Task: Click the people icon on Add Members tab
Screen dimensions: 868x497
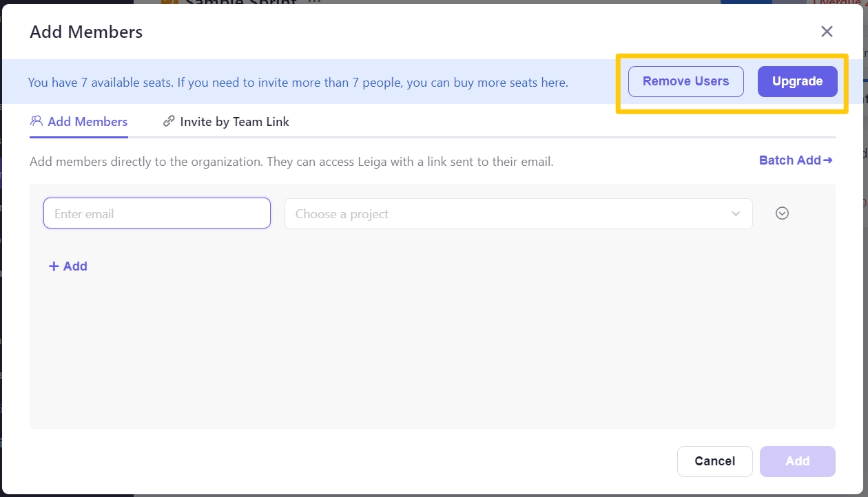Action: [37, 121]
